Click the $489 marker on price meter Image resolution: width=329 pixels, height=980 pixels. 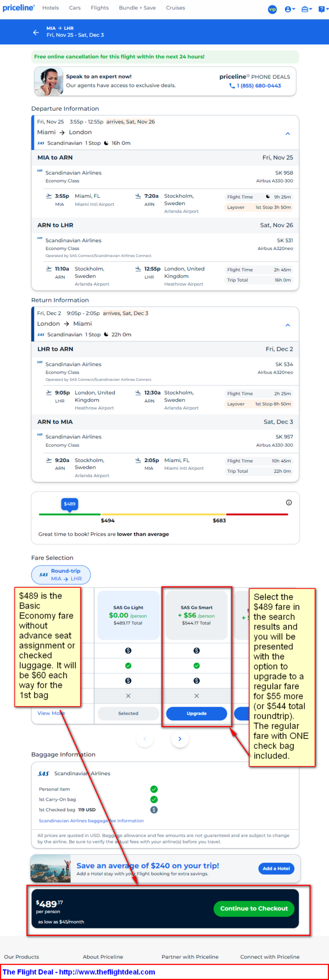tap(70, 504)
